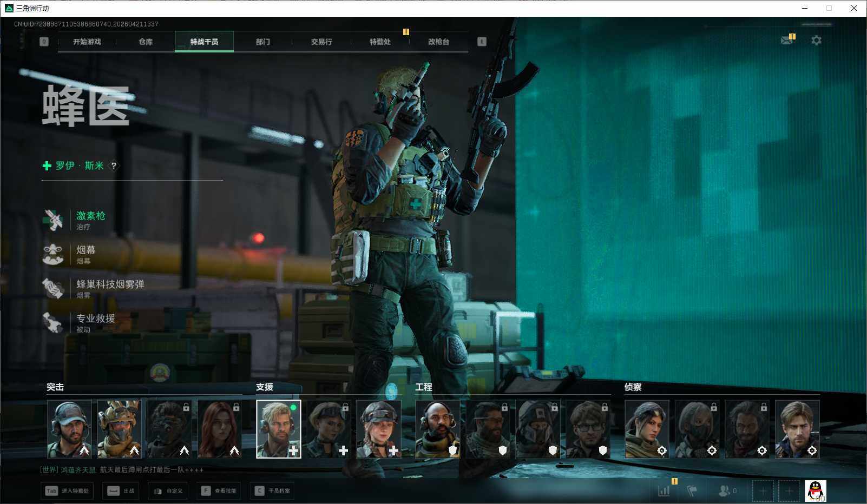Click the first empty squad invite slot
This screenshot has width=867, height=504.
point(763,491)
